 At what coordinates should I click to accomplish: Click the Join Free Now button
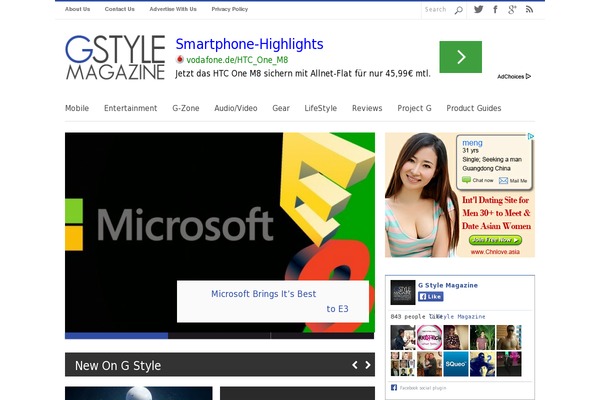pyautogui.click(x=495, y=240)
